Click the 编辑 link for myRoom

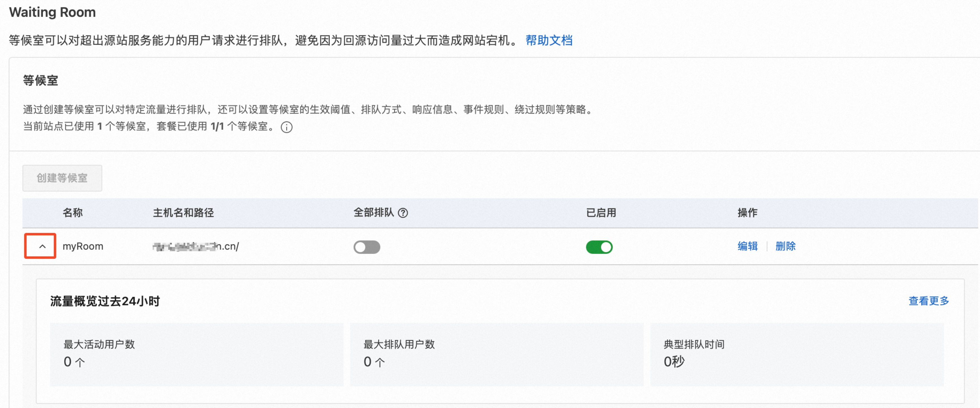point(748,246)
